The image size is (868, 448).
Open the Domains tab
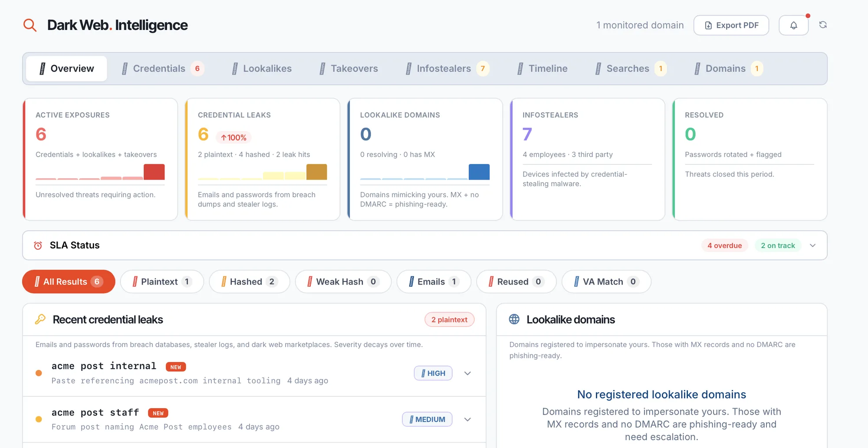coord(729,69)
